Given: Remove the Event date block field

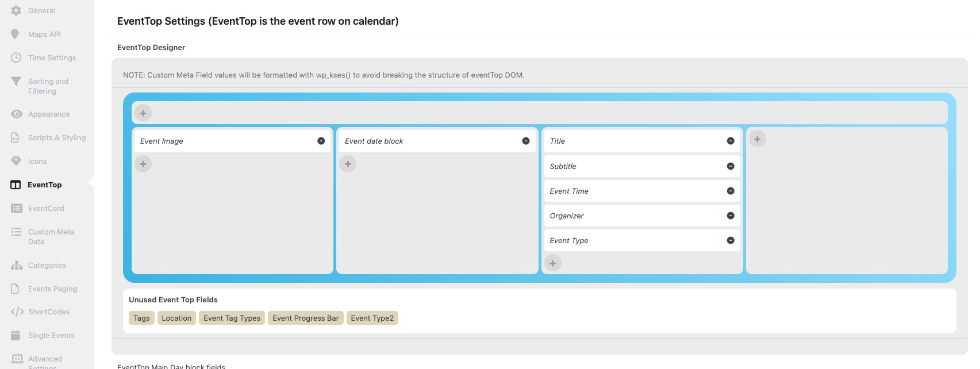Looking at the screenshot, I should (526, 141).
